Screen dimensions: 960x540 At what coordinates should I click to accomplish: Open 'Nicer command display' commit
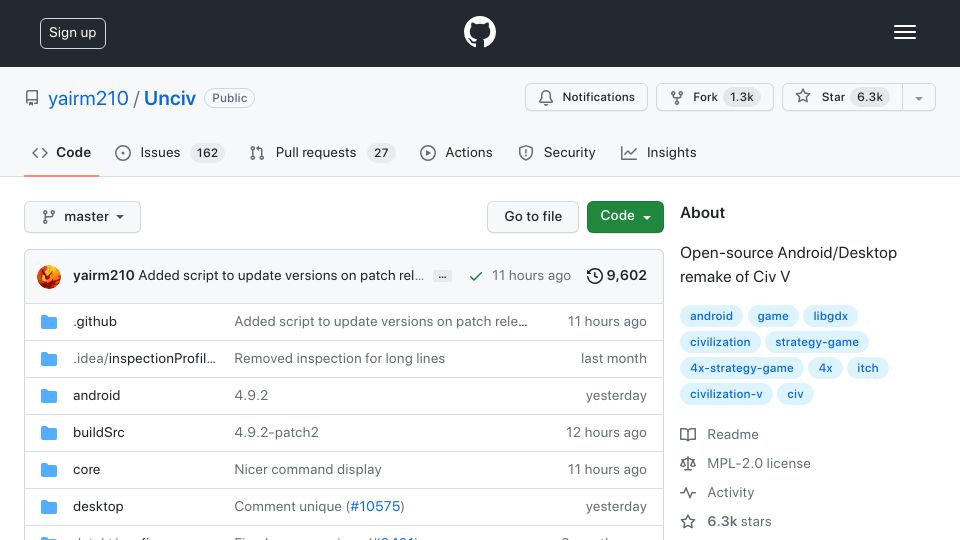(x=308, y=470)
